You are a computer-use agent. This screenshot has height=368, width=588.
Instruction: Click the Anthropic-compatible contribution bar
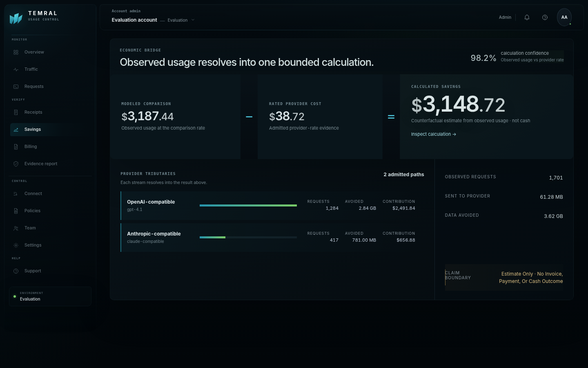[248, 237]
